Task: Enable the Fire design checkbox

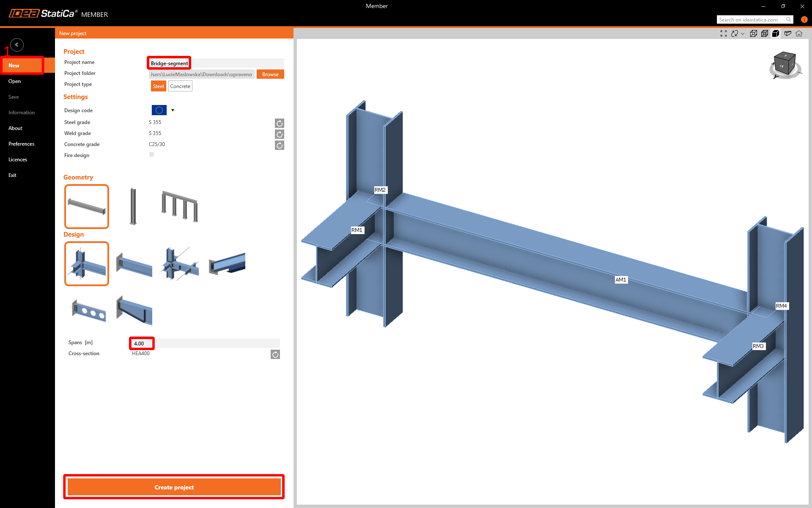Action: point(151,155)
